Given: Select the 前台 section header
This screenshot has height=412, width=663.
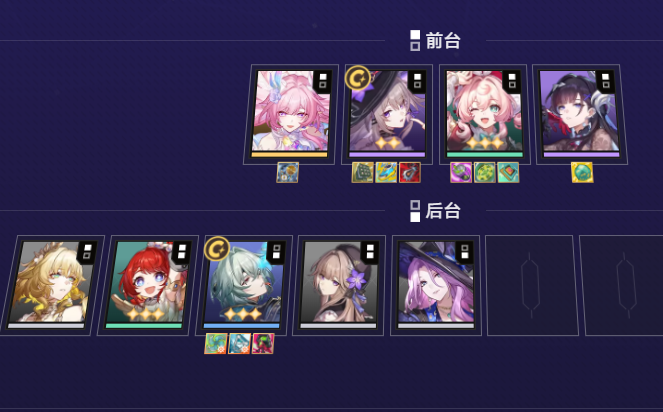Looking at the screenshot, I should [x=436, y=41].
